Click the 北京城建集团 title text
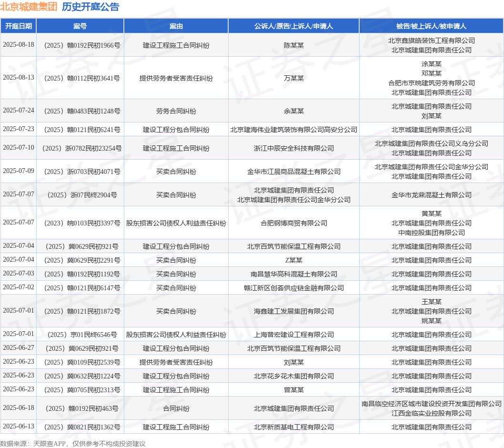This screenshot has height=448, width=504. click(29, 6)
